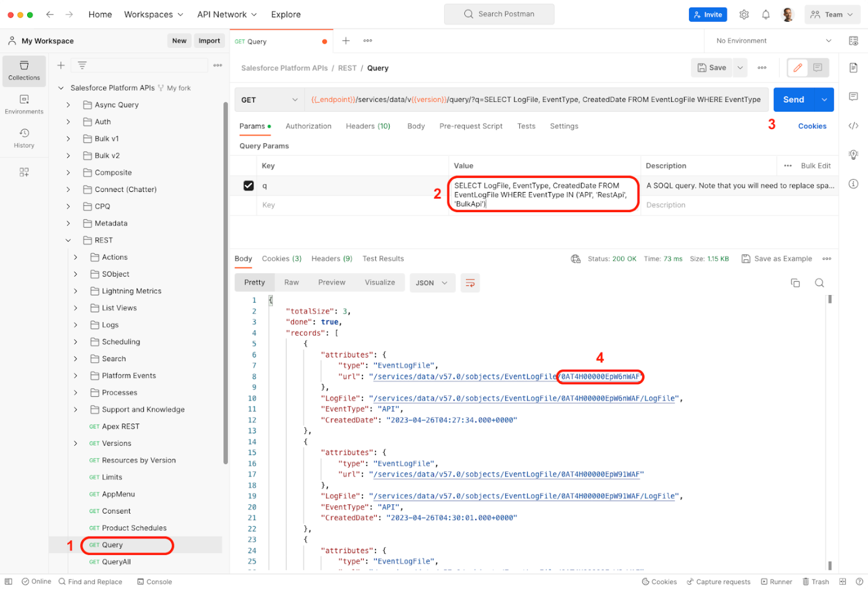Open the GET method dropdown
Image resolution: width=868 pixels, height=589 pixels.
(x=269, y=100)
